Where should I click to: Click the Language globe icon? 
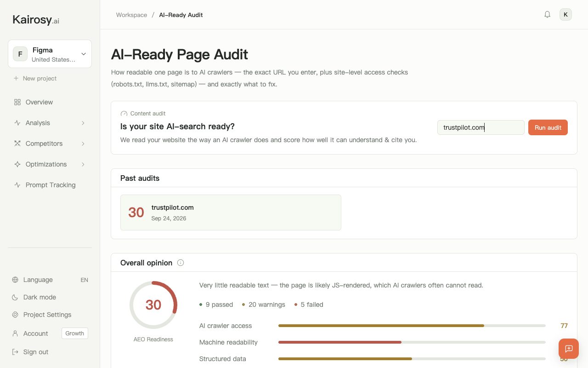tap(15, 280)
